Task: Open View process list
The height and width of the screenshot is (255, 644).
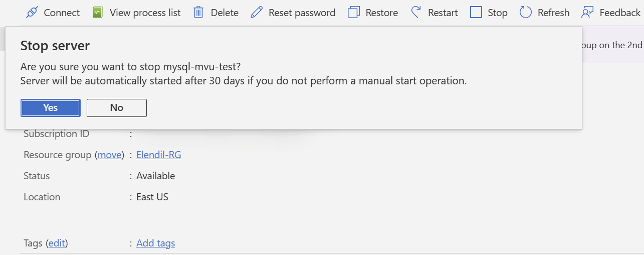Action: pyautogui.click(x=137, y=13)
